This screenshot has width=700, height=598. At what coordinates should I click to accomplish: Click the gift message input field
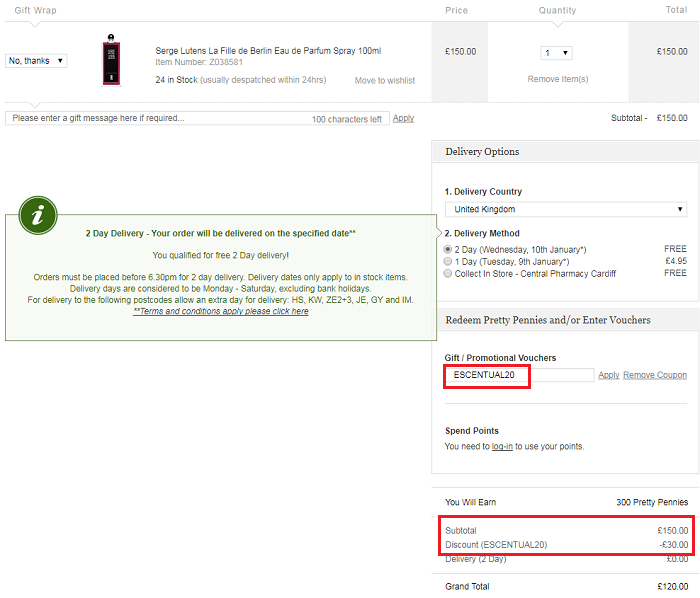[x=197, y=118]
